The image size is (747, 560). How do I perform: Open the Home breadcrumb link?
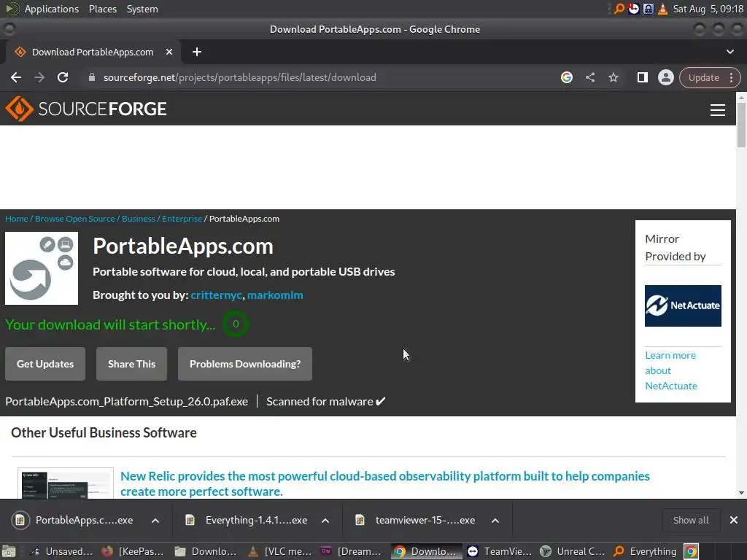[x=17, y=219]
